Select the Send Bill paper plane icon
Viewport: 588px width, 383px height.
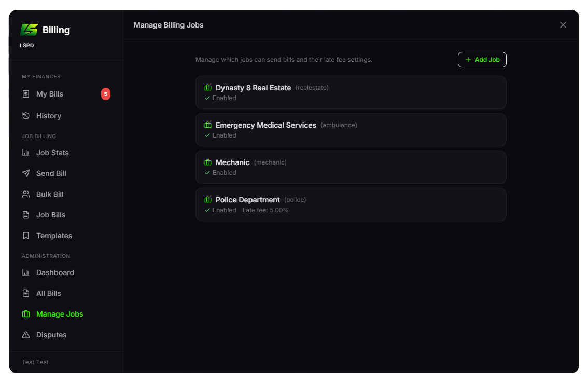(26, 173)
